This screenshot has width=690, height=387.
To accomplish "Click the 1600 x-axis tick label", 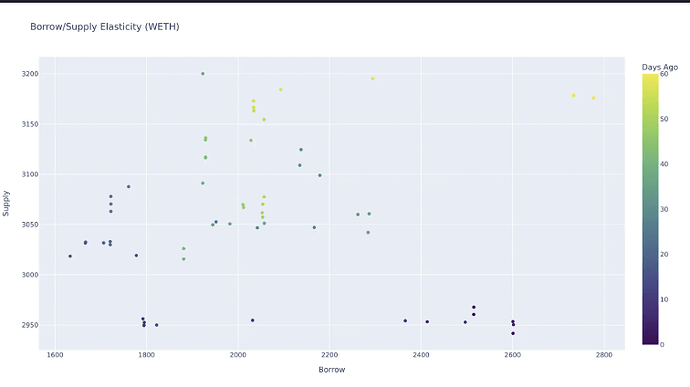I will coord(55,355).
